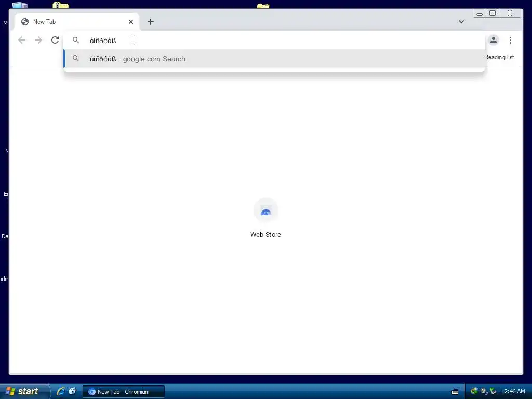Go forward with the forward arrow

coord(38,40)
